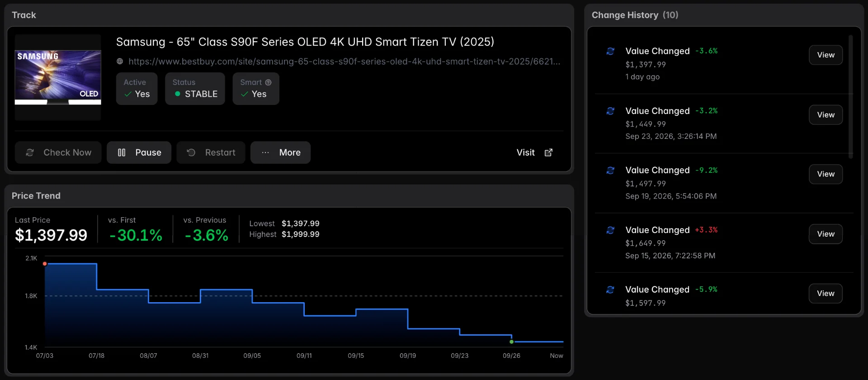Click the STABLE status chip
Image resolution: width=868 pixels, height=380 pixels.
tap(195, 89)
